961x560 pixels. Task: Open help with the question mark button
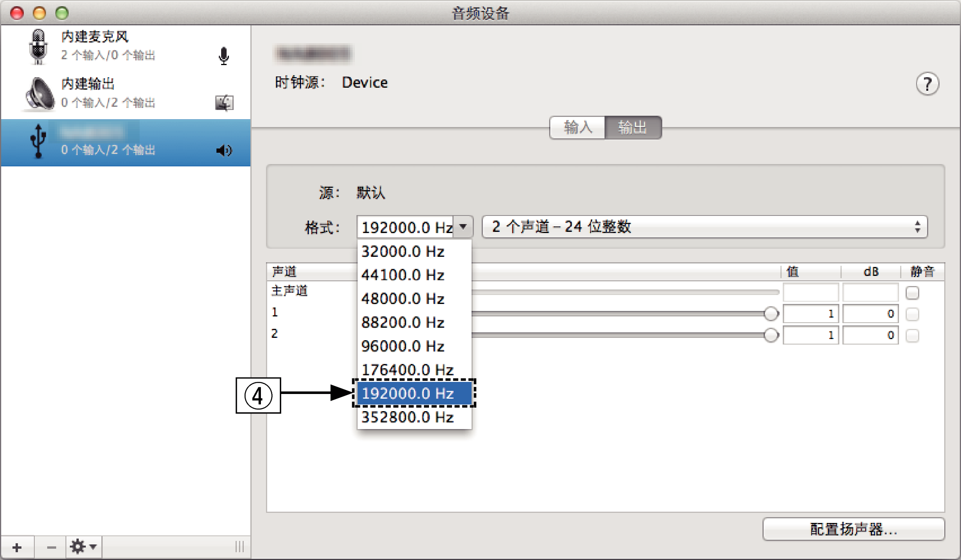point(927,84)
